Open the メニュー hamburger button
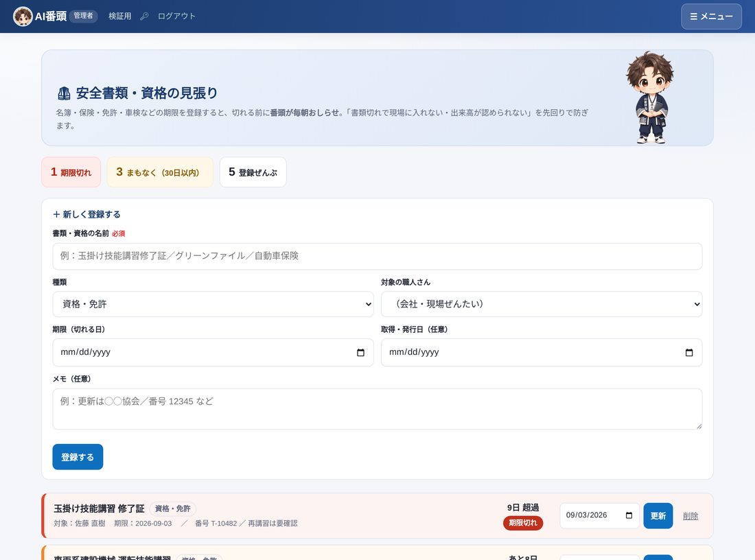This screenshot has width=755, height=560. point(711,16)
